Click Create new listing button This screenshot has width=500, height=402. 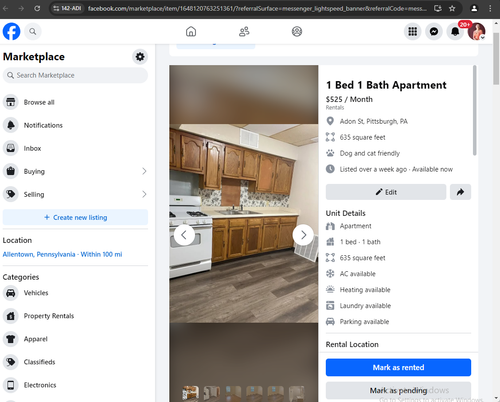(x=75, y=217)
